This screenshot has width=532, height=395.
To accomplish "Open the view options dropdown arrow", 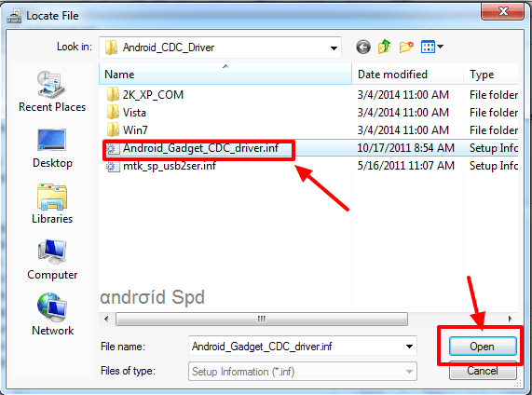I will tap(440, 47).
